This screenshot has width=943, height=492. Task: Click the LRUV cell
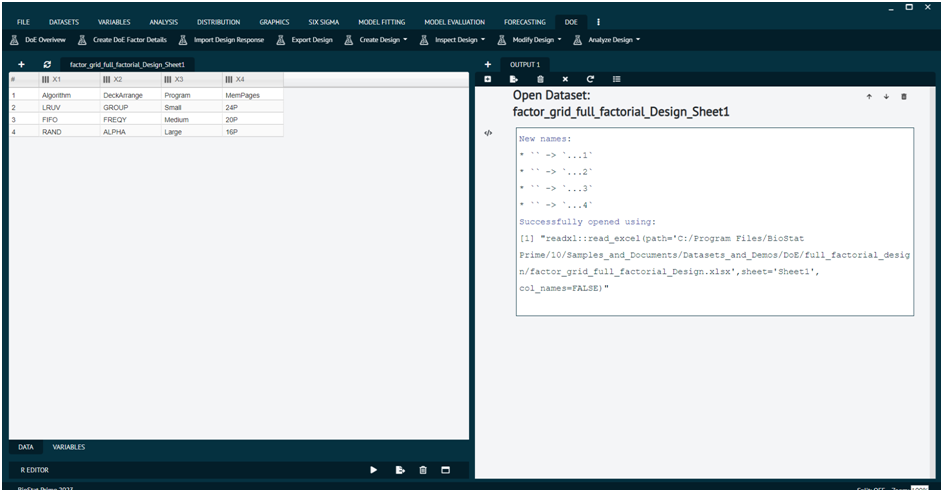pos(69,107)
